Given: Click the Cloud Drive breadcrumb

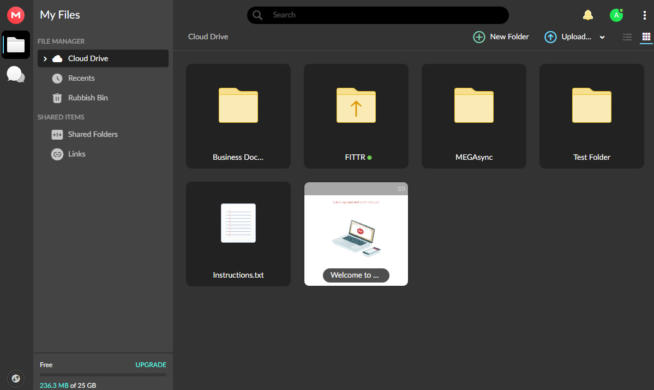Looking at the screenshot, I should [208, 37].
